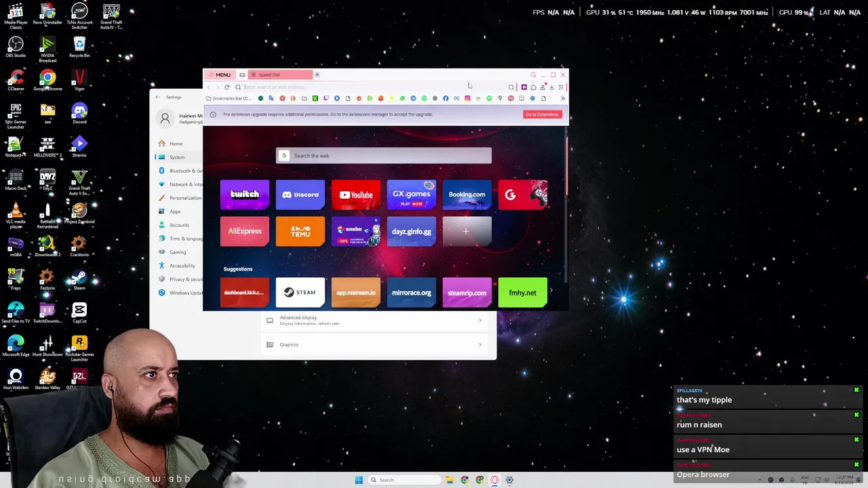The image size is (868, 488).
Task: Open the Discord desktop icon
Action: 79,113
